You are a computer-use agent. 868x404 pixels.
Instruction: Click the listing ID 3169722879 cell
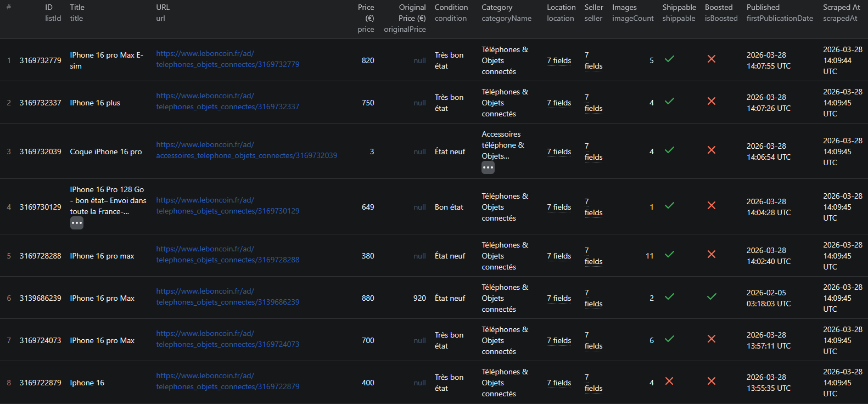[41, 383]
